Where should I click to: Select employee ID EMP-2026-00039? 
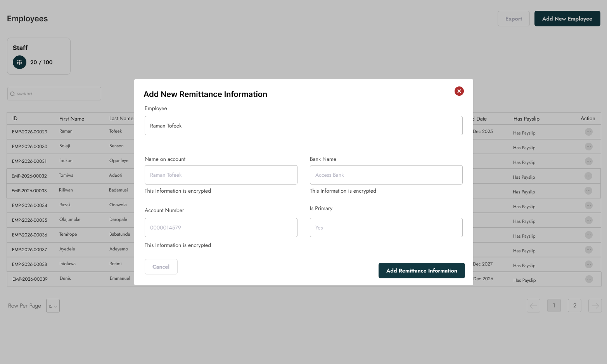coord(30,279)
